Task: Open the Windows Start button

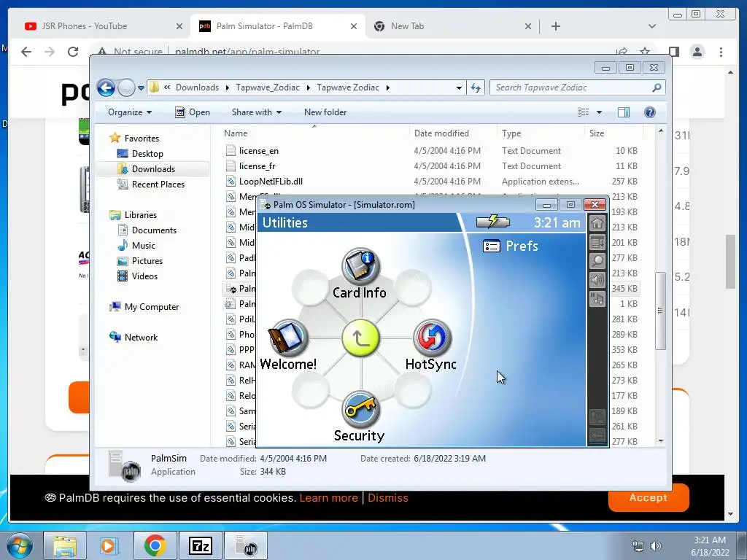Action: click(19, 545)
